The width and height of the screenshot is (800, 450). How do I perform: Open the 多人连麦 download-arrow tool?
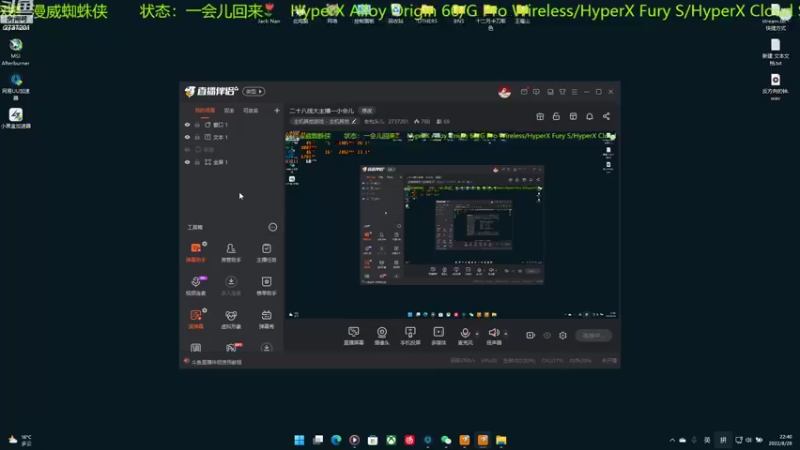pyautogui.click(x=231, y=286)
